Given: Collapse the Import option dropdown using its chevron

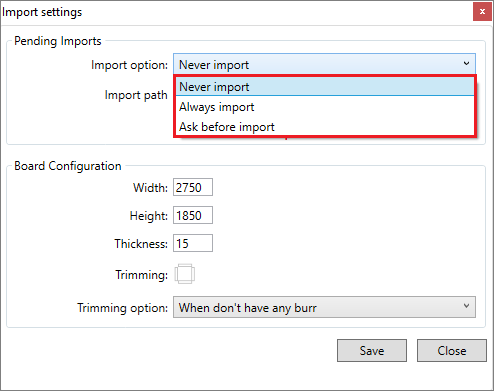Looking at the screenshot, I should coord(466,64).
